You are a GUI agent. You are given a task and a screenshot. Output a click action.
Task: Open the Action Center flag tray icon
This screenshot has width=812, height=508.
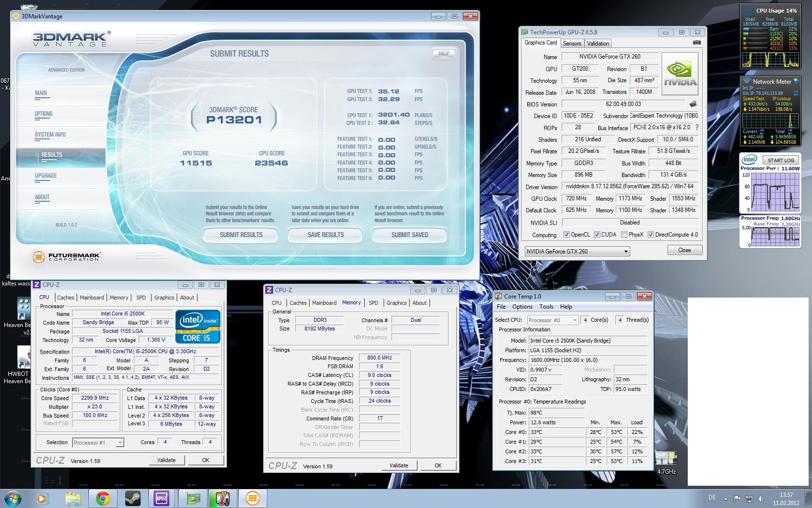click(x=738, y=498)
